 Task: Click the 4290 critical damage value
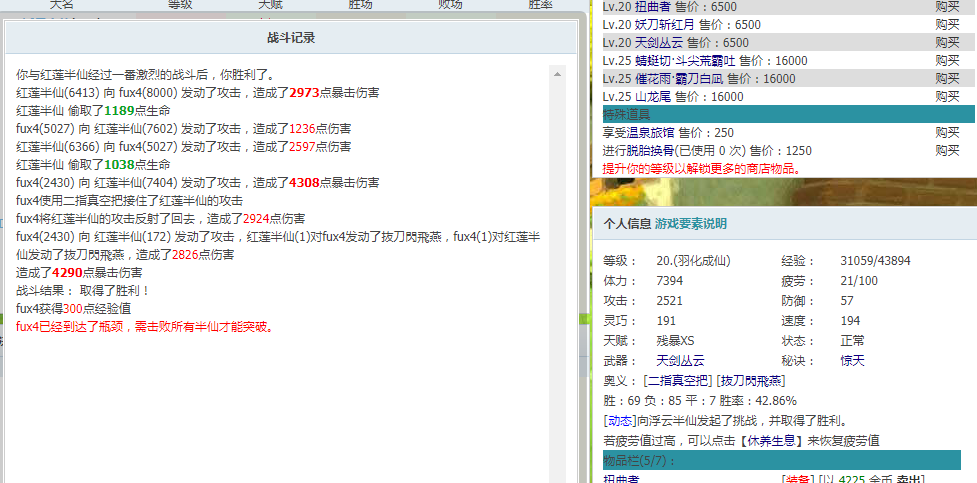click(68, 273)
